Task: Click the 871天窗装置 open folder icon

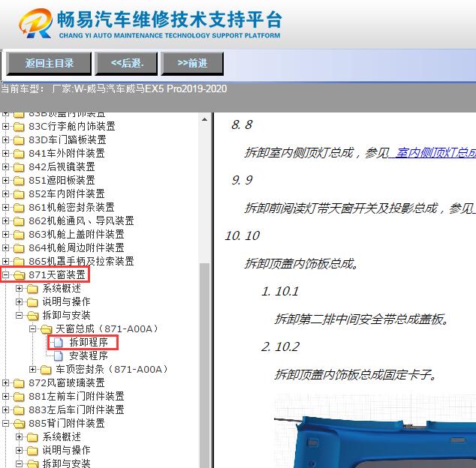Action: point(19,275)
